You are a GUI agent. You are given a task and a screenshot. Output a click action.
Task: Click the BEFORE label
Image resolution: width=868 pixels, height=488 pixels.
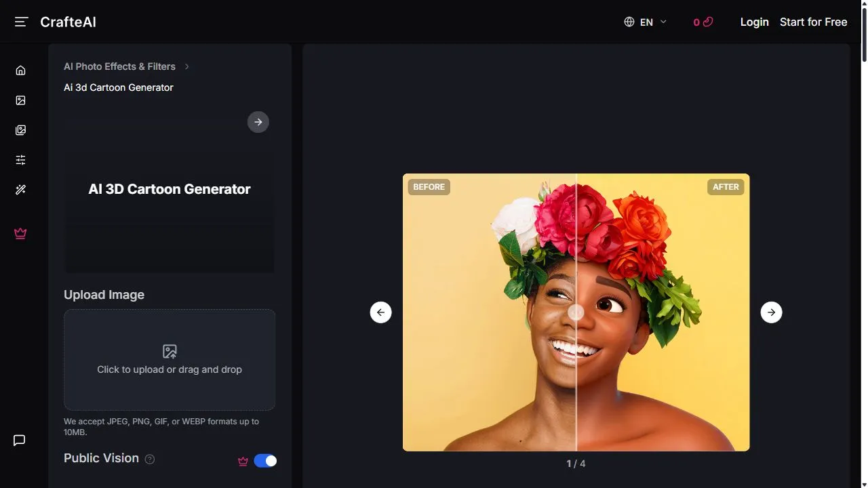(x=429, y=186)
